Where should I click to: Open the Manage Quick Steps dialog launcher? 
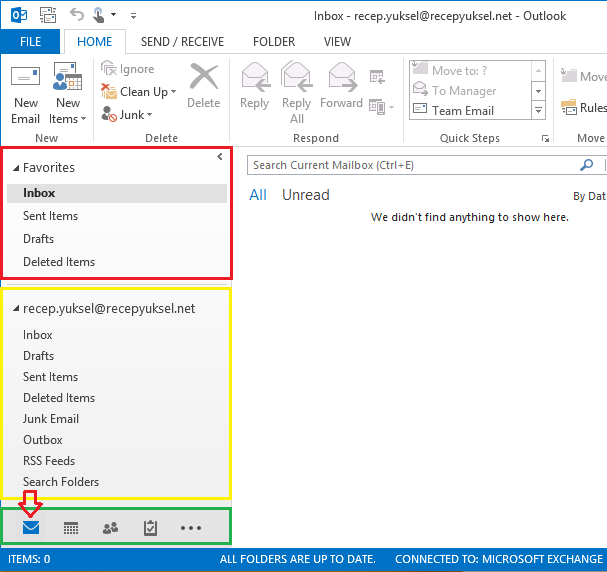545,139
